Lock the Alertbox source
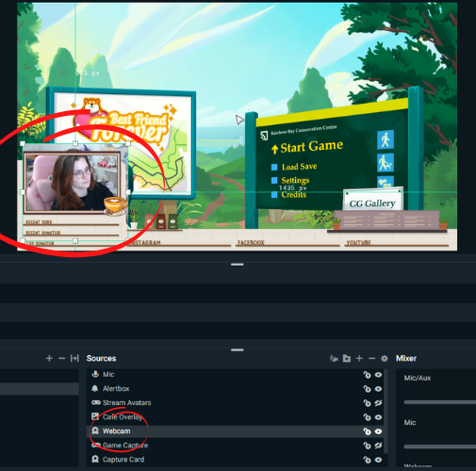 (367, 389)
